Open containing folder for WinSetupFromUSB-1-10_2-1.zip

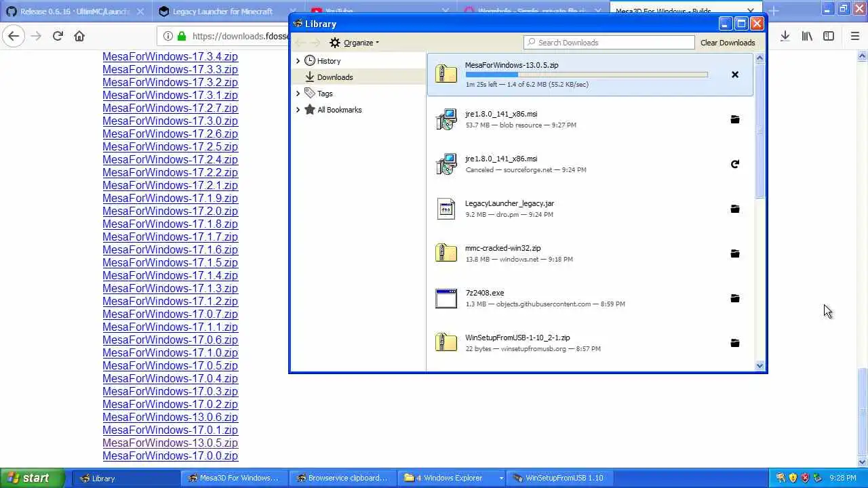tap(735, 343)
